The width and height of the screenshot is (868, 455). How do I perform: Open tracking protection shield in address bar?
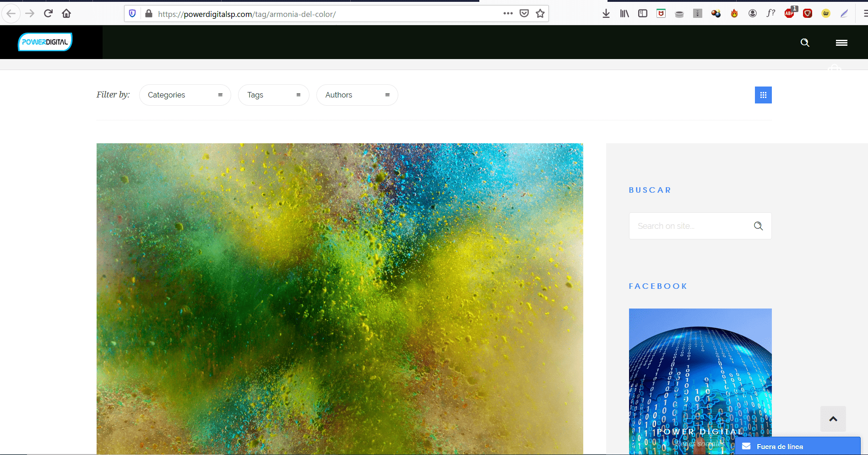pyautogui.click(x=132, y=14)
